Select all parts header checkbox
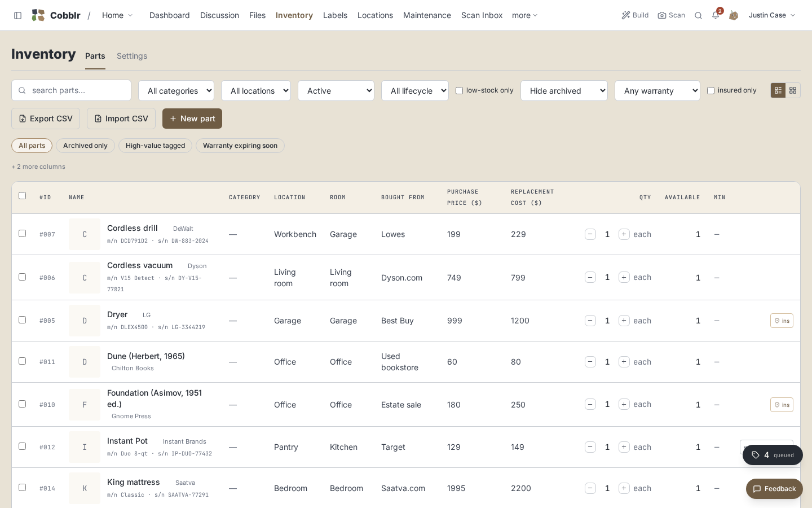 23,195
